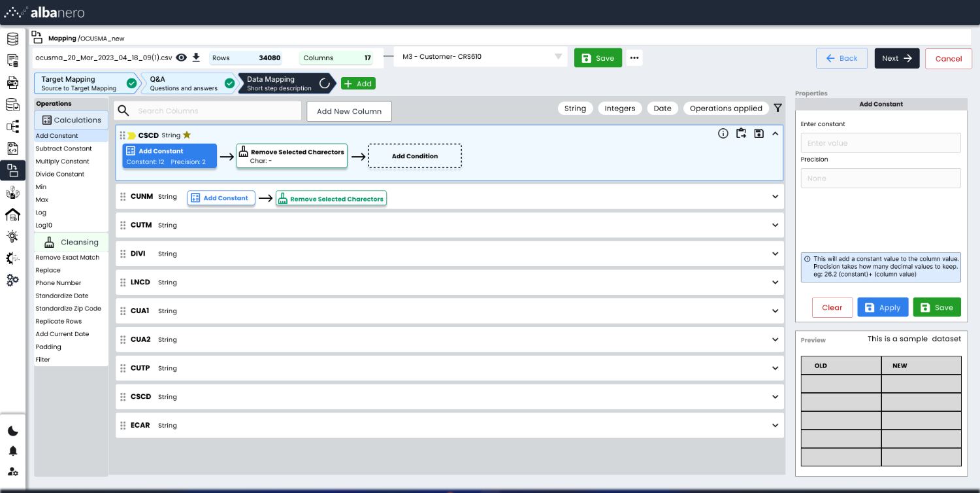This screenshot has width=980, height=493.
Task: Open notifications bell icon
Action: point(13,451)
